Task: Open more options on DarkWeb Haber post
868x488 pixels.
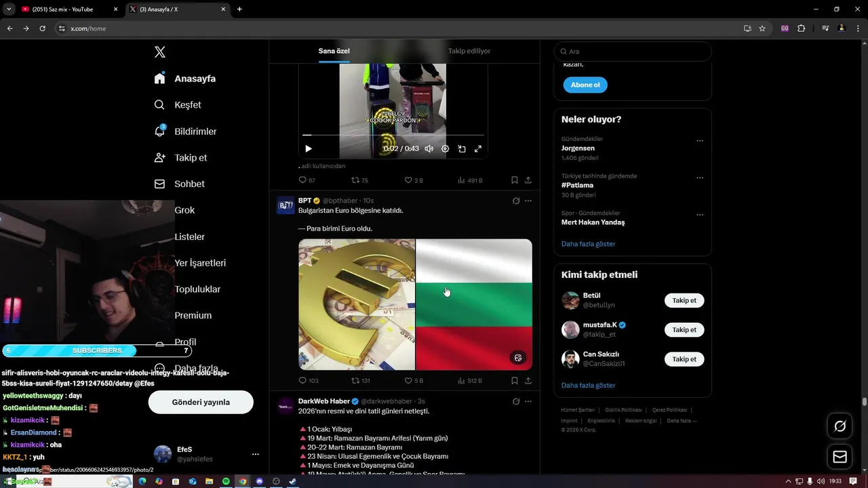Action: point(528,401)
